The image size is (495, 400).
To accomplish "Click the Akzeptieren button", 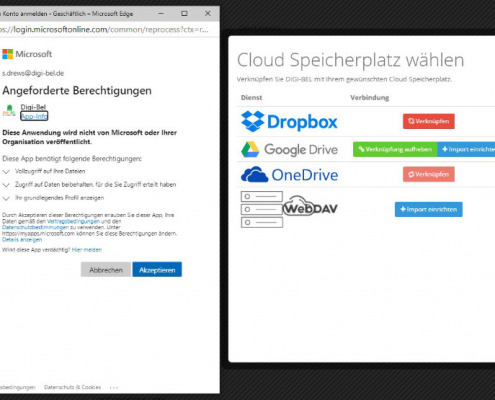I will pyautogui.click(x=157, y=270).
